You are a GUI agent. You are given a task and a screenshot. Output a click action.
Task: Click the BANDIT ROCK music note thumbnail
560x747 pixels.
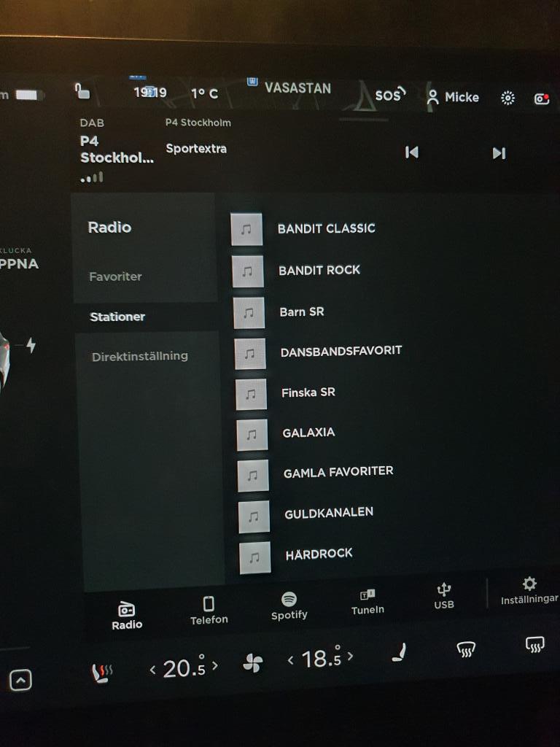pos(248,271)
